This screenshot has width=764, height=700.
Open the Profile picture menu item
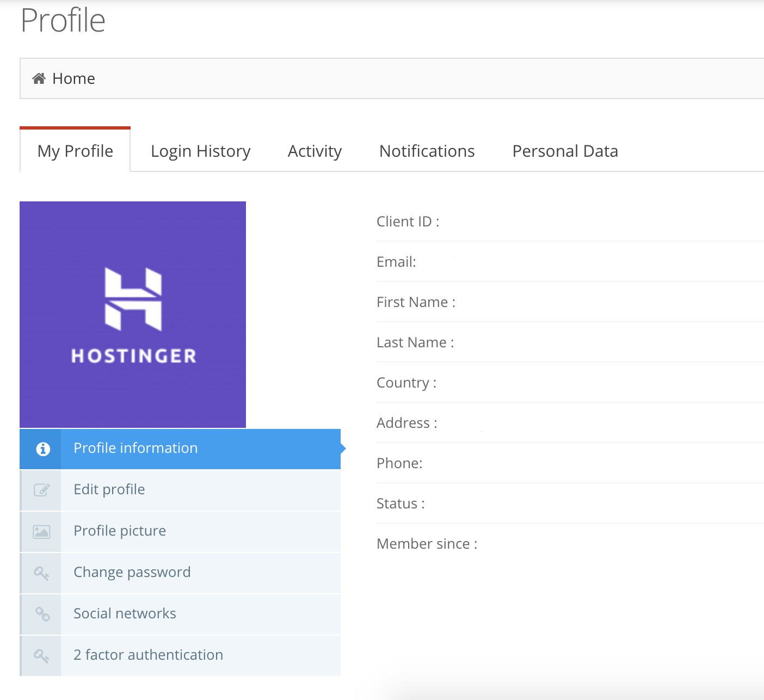coord(180,532)
